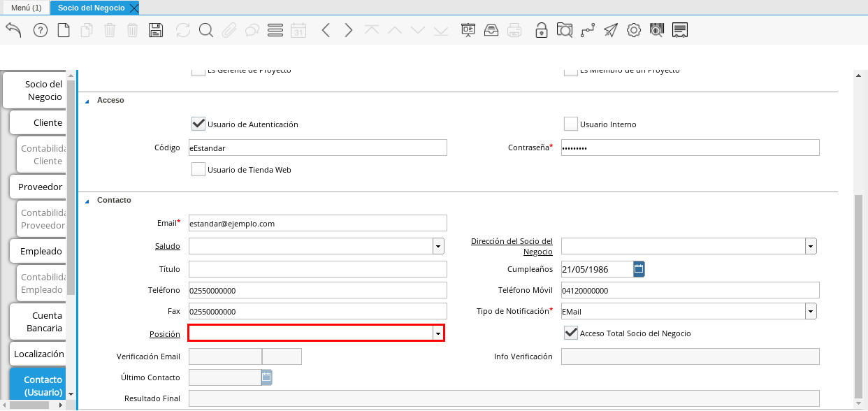Save record using floppy disk icon
Screen dimensions: 868x411
tap(156, 30)
